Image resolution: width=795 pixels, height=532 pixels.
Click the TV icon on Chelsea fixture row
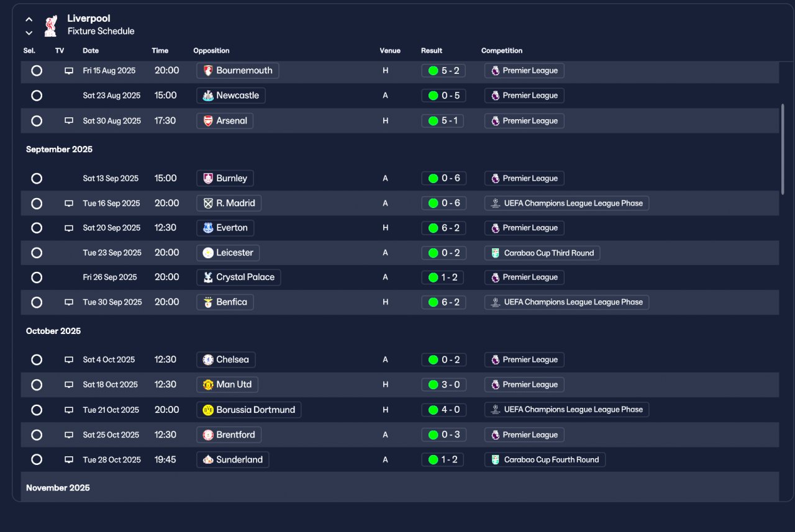tap(69, 360)
